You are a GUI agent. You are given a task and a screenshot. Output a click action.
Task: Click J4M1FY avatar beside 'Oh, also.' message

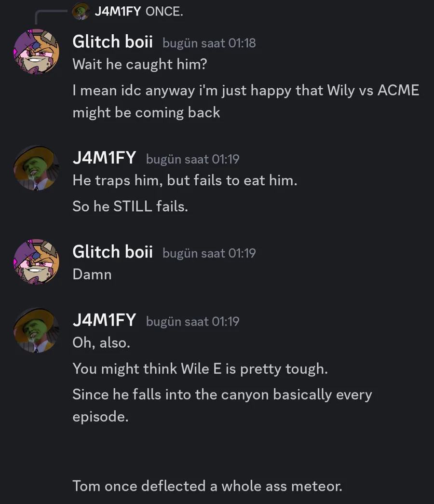pyautogui.click(x=36, y=330)
